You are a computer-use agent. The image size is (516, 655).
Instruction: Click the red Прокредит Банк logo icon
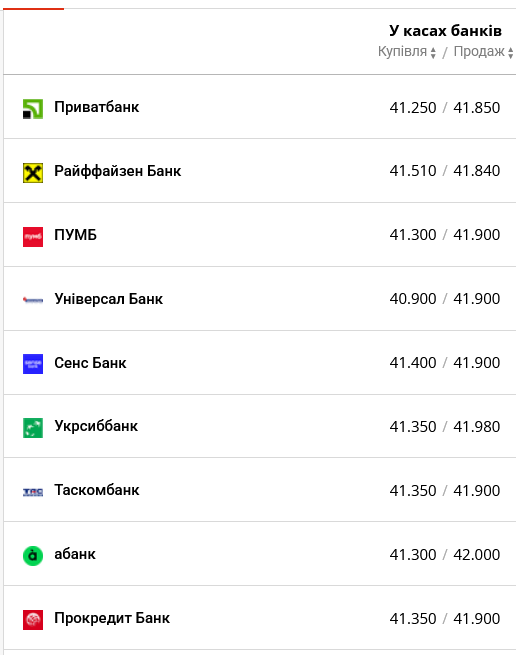33,619
